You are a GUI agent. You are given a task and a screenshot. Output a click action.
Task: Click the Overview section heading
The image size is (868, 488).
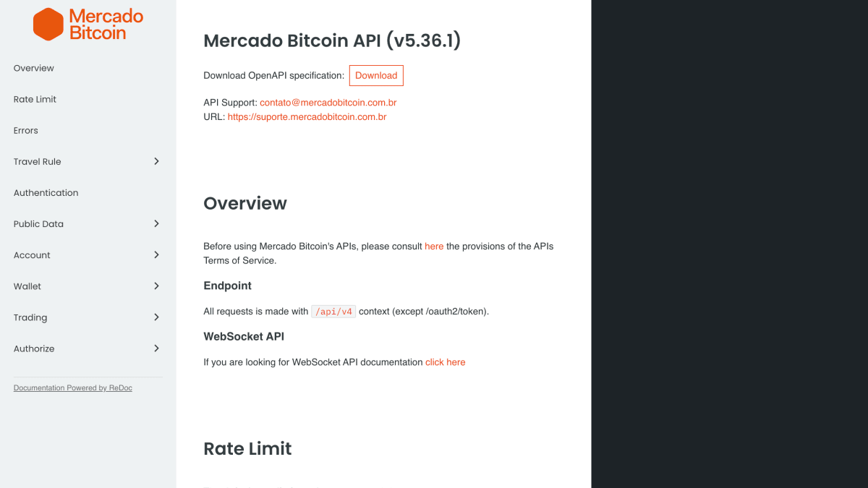(x=245, y=203)
